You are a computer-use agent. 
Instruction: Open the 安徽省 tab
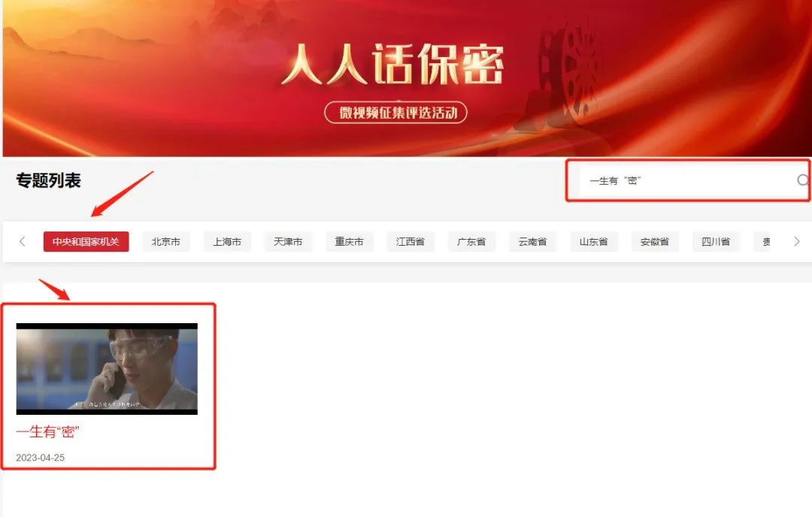tap(655, 242)
